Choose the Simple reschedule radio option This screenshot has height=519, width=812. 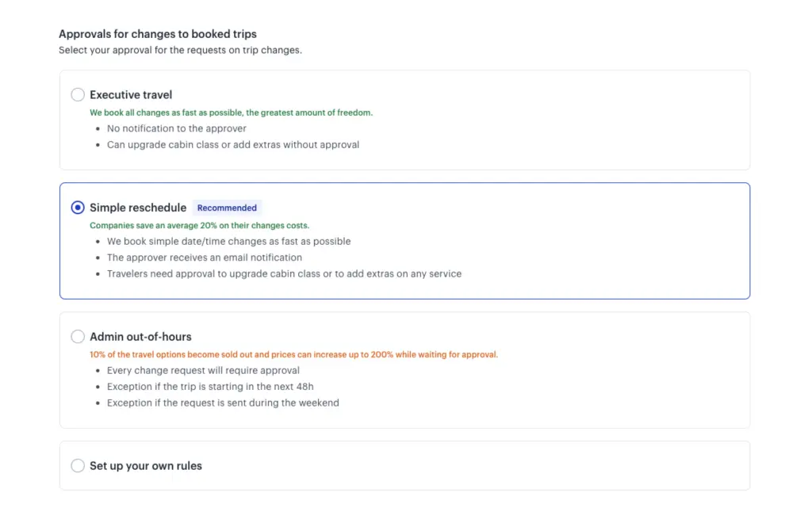[78, 208]
